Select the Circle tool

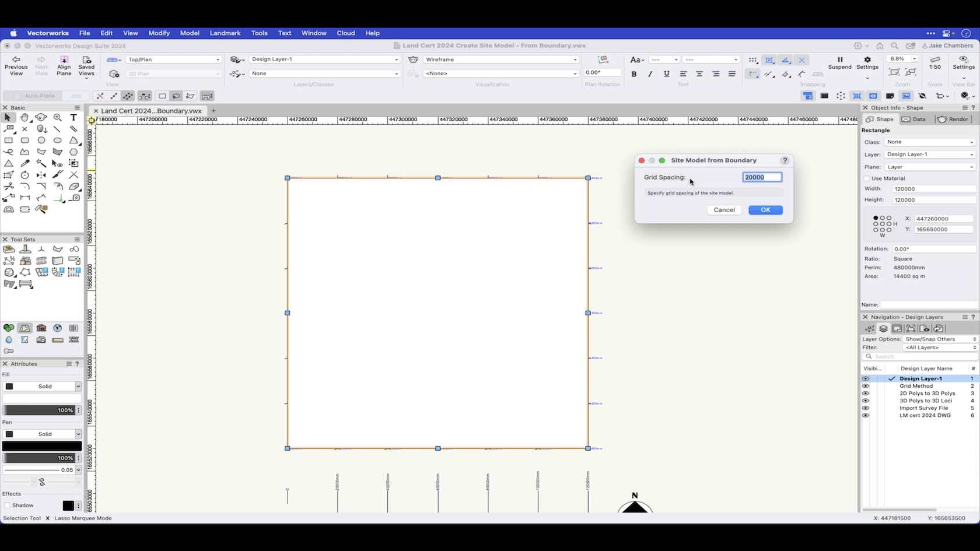tap(41, 141)
